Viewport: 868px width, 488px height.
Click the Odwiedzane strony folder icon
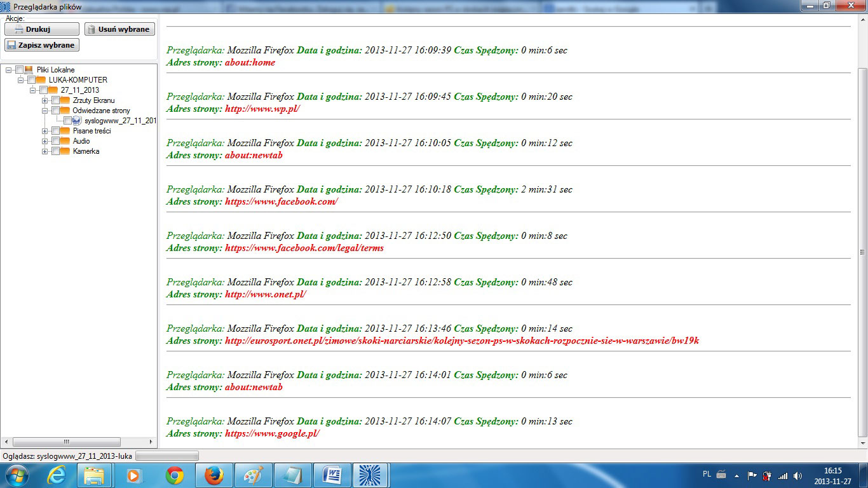[x=65, y=111]
